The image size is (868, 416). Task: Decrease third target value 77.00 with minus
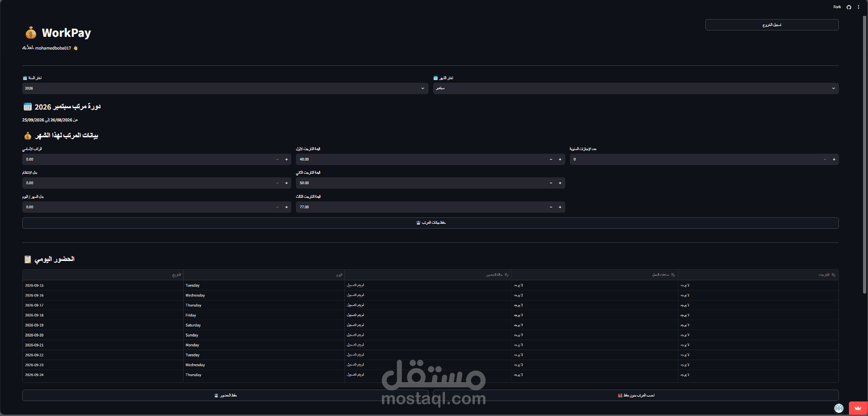[551, 207]
